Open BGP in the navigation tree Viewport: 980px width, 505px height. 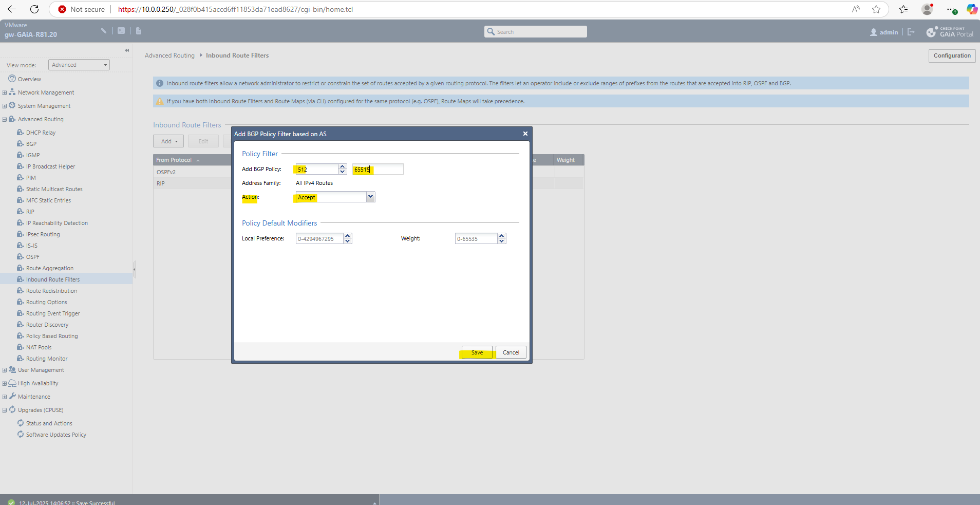[x=31, y=144]
